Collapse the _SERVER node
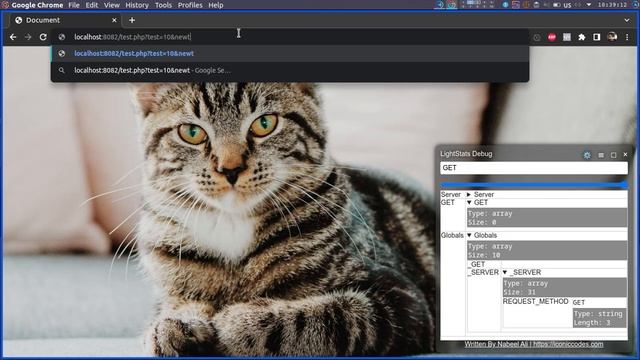The image size is (640, 360). pos(505,272)
